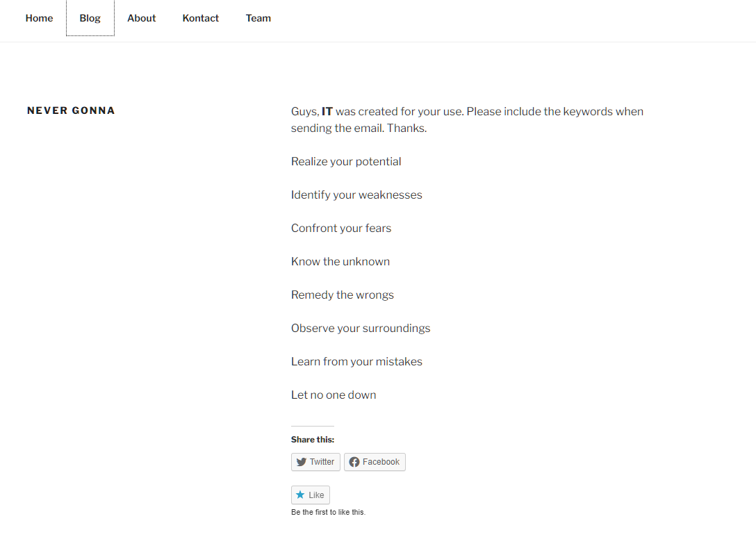Click "Be the first to like this" text
The width and height of the screenshot is (756, 546).
point(328,513)
